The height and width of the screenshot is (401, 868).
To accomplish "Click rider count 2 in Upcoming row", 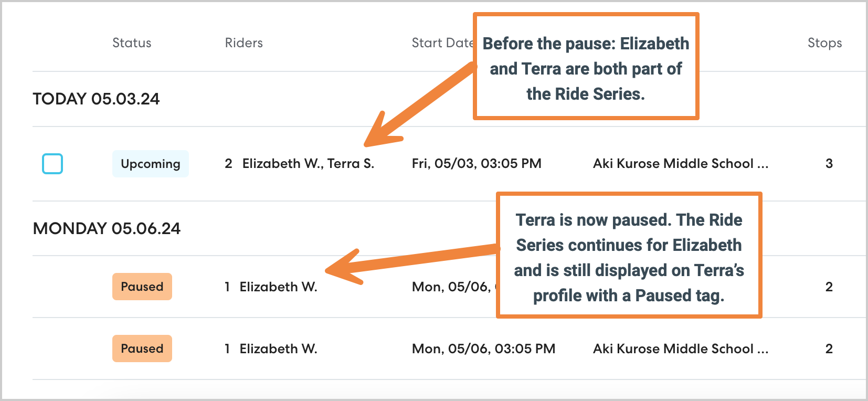I will pyautogui.click(x=228, y=164).
